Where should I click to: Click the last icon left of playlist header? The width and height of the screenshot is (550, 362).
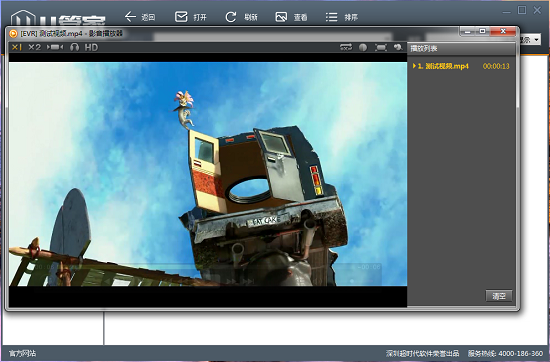point(398,47)
